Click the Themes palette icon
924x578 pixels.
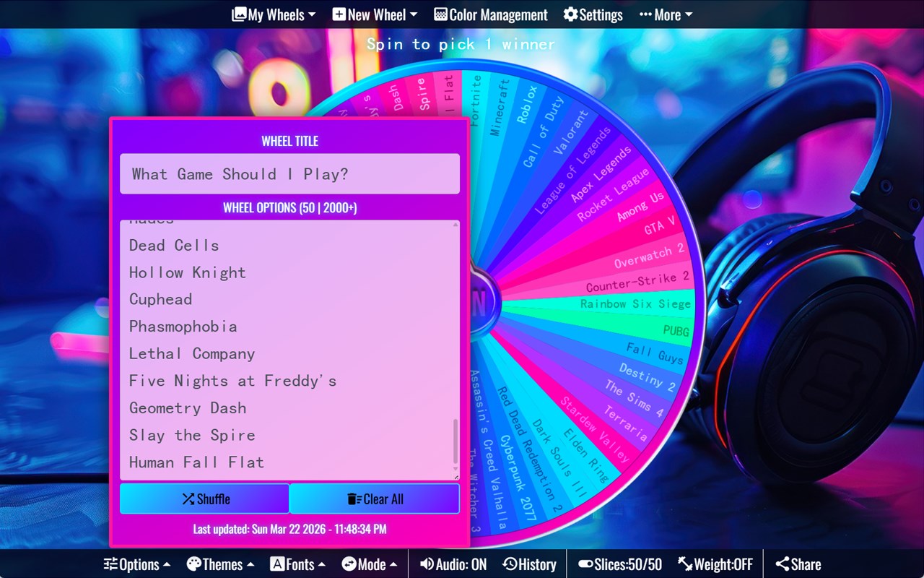[x=193, y=564]
